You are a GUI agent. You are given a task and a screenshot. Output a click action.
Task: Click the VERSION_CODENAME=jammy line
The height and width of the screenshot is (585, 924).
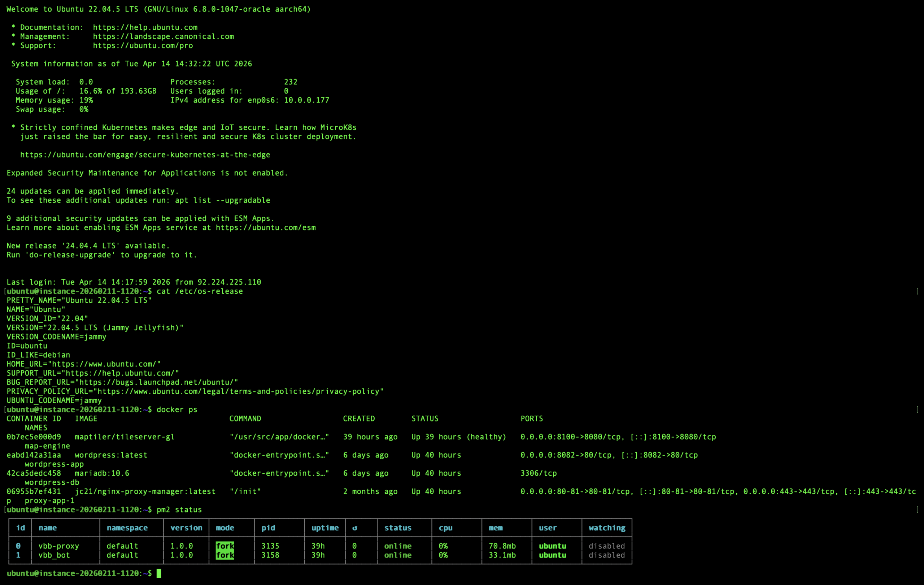click(x=56, y=337)
